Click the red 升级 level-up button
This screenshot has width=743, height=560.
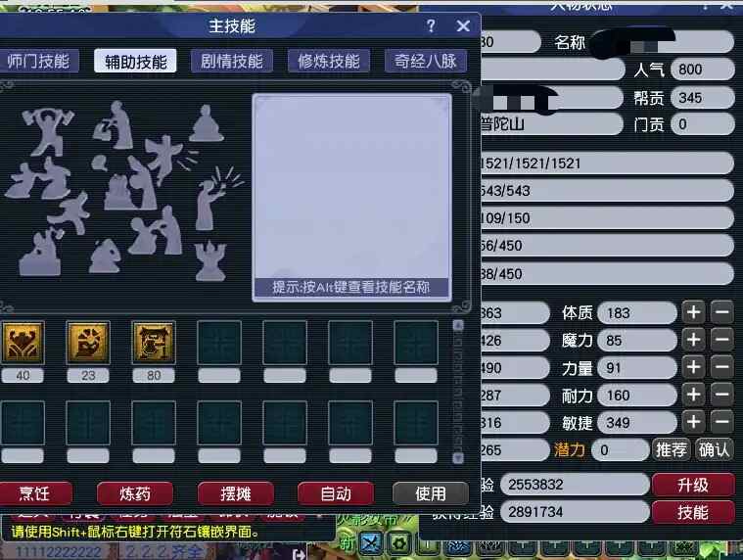(693, 485)
